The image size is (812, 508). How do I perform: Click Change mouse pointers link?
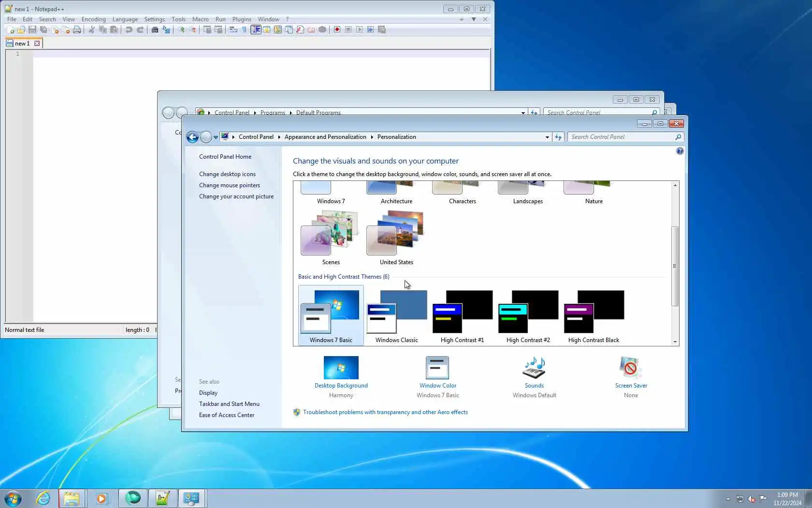click(230, 185)
